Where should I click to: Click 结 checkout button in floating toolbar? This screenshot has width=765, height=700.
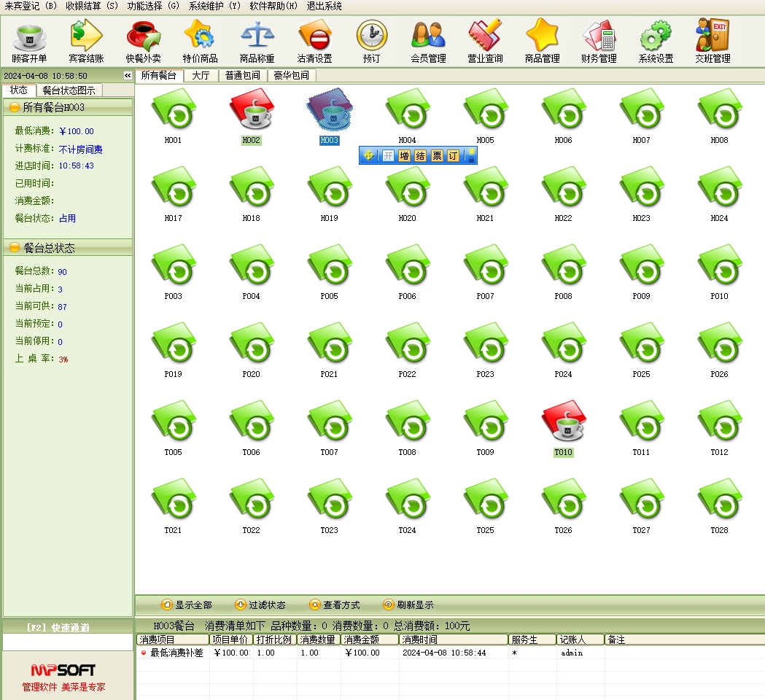pyautogui.click(x=420, y=155)
